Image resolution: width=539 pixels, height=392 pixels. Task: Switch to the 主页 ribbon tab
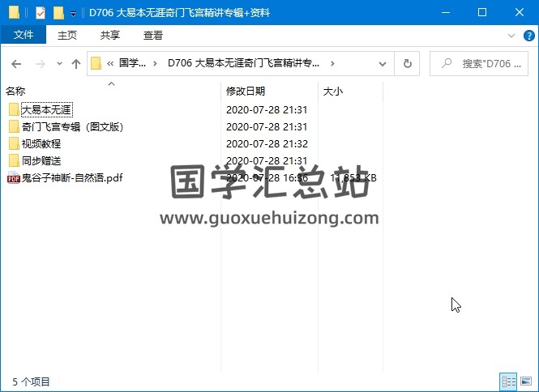tap(67, 35)
